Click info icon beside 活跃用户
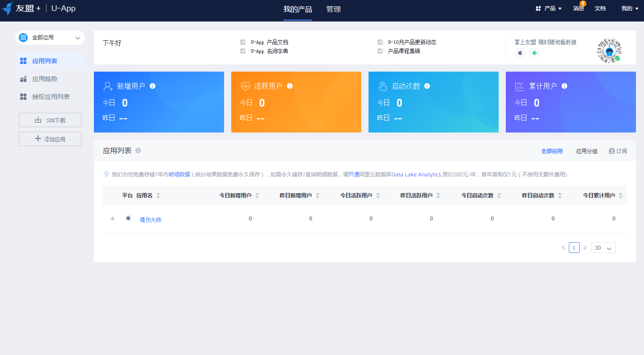 point(290,86)
